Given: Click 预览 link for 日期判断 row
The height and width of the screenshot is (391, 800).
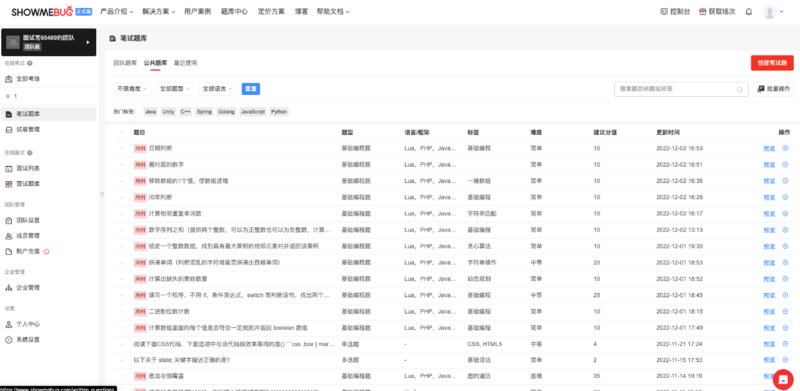Looking at the screenshot, I should [769, 149].
